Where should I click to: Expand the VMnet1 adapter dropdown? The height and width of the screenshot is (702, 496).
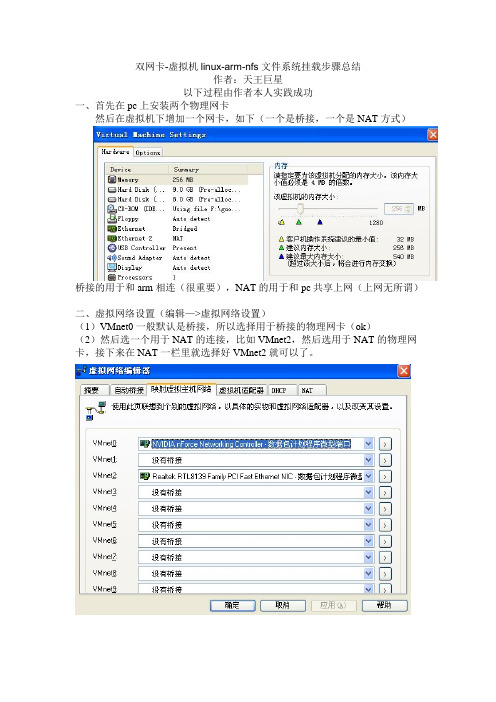tap(368, 460)
